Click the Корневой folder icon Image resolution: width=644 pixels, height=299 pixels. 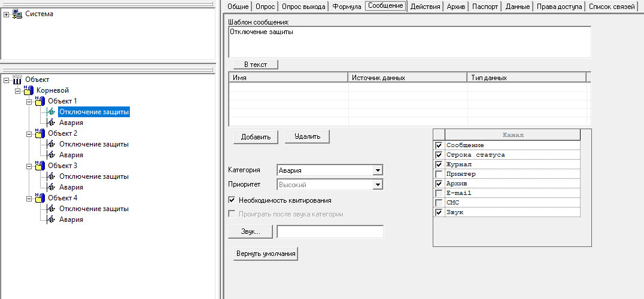29,90
